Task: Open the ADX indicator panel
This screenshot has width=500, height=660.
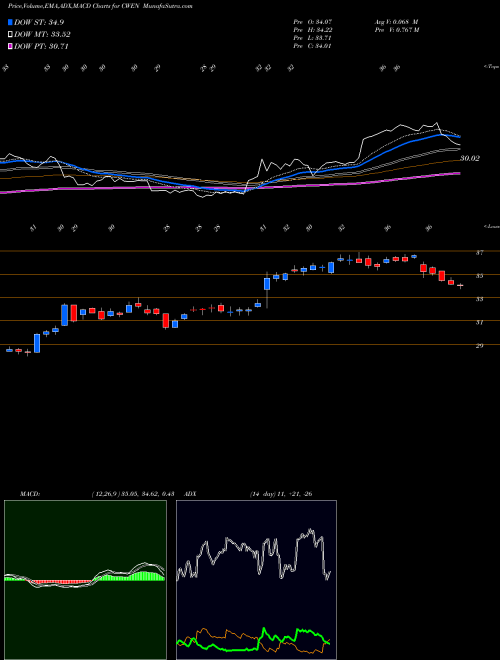Action: tap(256, 580)
